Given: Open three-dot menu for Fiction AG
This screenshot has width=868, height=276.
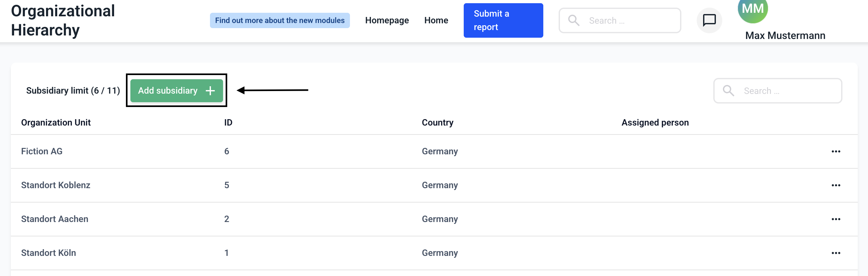Looking at the screenshot, I should [x=836, y=152].
